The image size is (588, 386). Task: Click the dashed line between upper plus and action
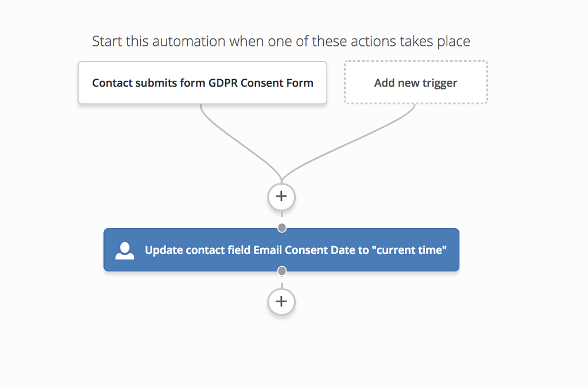coord(281,217)
